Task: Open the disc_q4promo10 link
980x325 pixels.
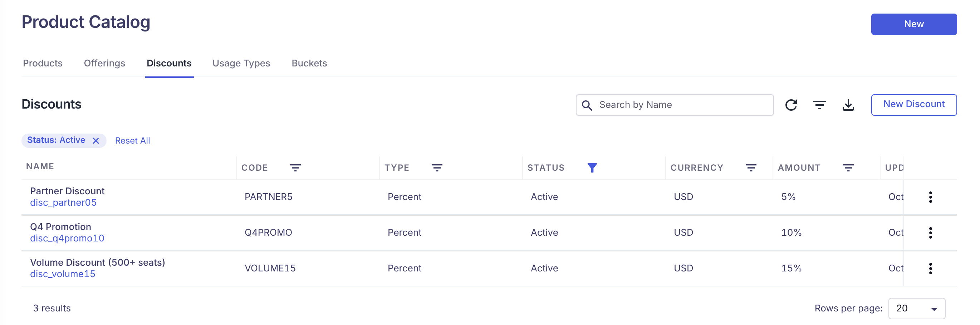Action: point(67,239)
